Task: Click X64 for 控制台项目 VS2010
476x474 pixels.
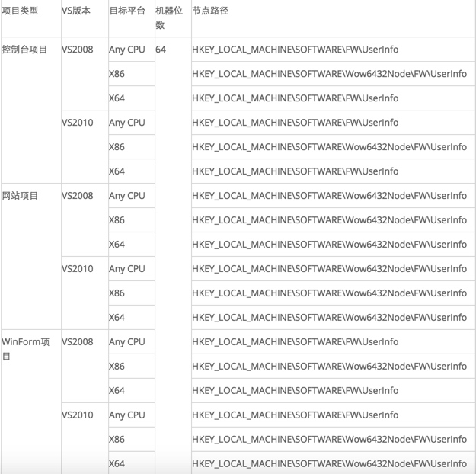Action: tap(132, 171)
